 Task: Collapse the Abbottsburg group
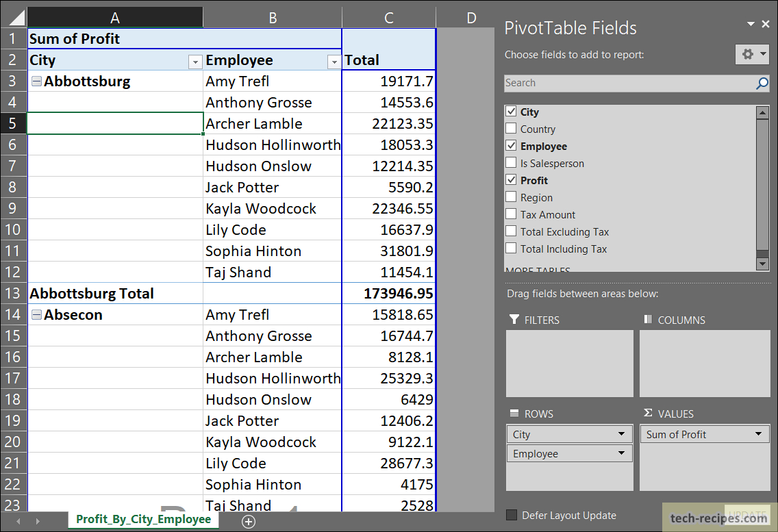(x=36, y=81)
